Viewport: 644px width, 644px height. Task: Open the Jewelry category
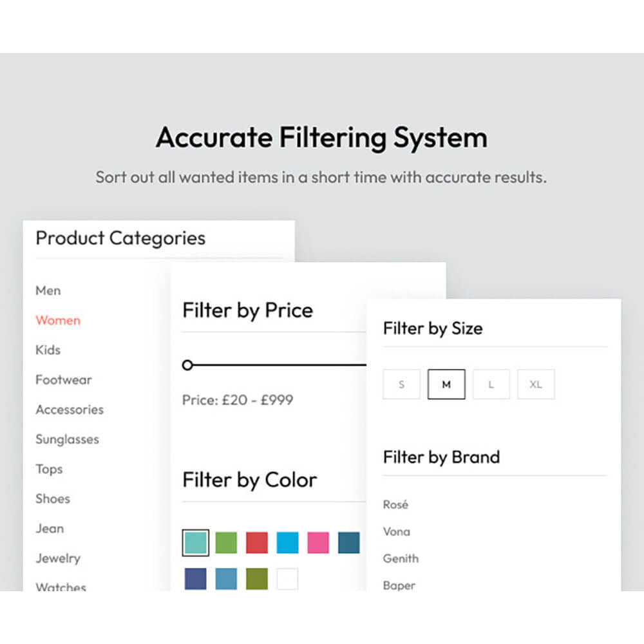point(58,558)
